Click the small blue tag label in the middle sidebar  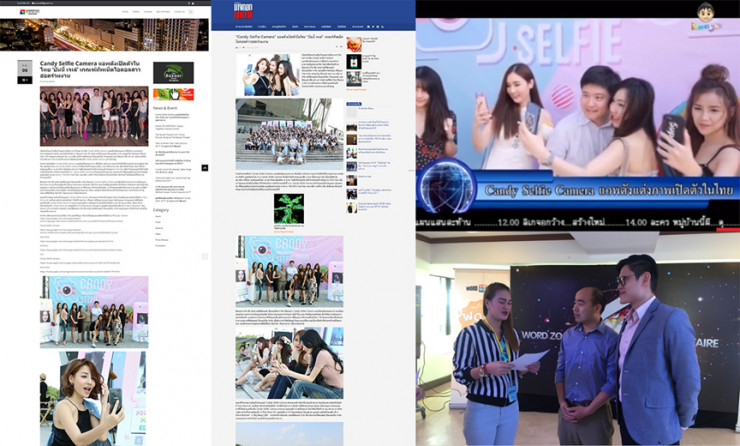354,104
